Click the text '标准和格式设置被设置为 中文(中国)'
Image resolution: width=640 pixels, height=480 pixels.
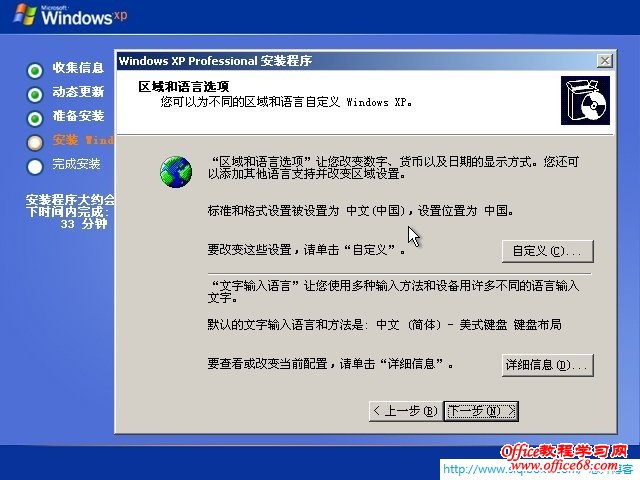[306, 211]
